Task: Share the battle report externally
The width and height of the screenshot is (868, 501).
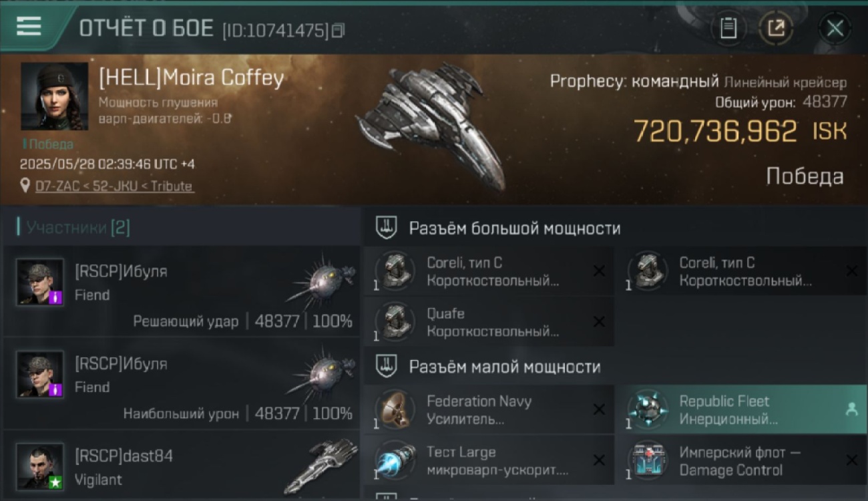Action: pyautogui.click(x=775, y=29)
